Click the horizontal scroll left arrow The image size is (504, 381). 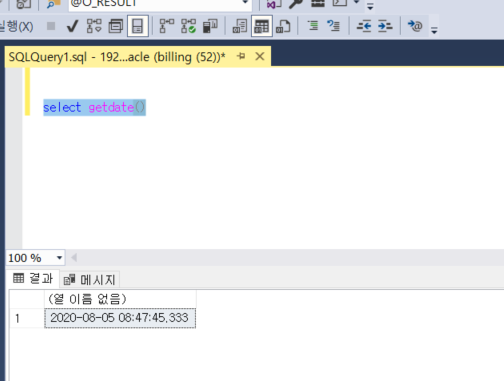(74, 258)
